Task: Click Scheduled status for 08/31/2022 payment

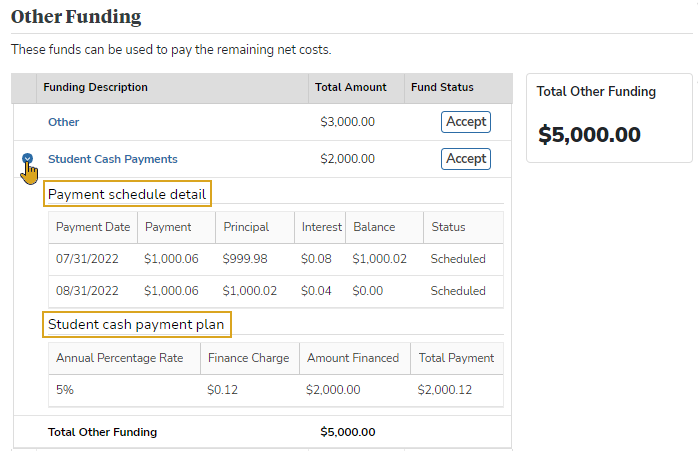Action: tap(458, 291)
